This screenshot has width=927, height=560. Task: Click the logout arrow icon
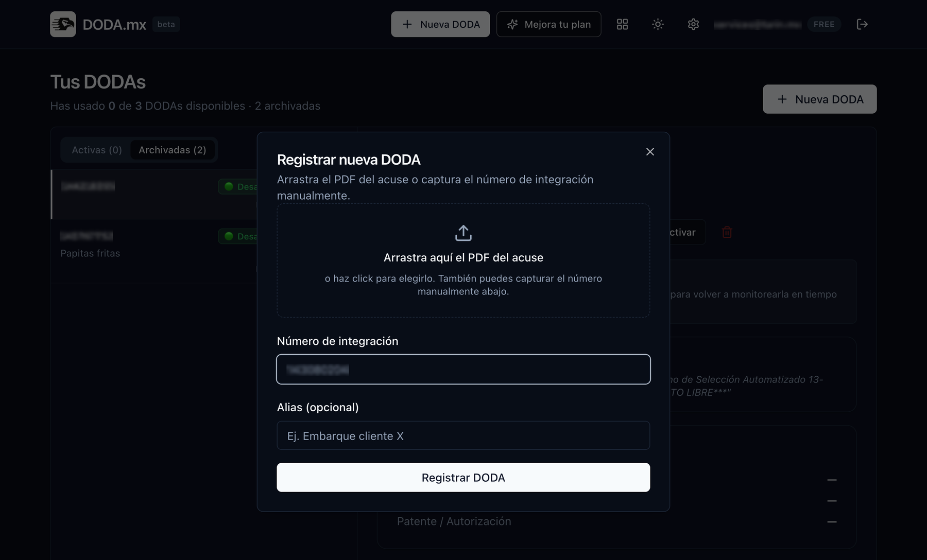862,24
